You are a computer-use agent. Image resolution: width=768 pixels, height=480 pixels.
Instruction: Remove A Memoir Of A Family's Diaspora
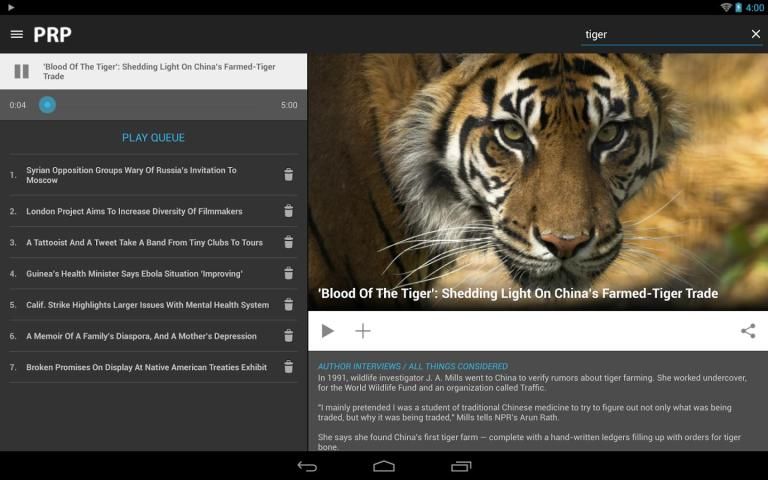tap(288, 336)
